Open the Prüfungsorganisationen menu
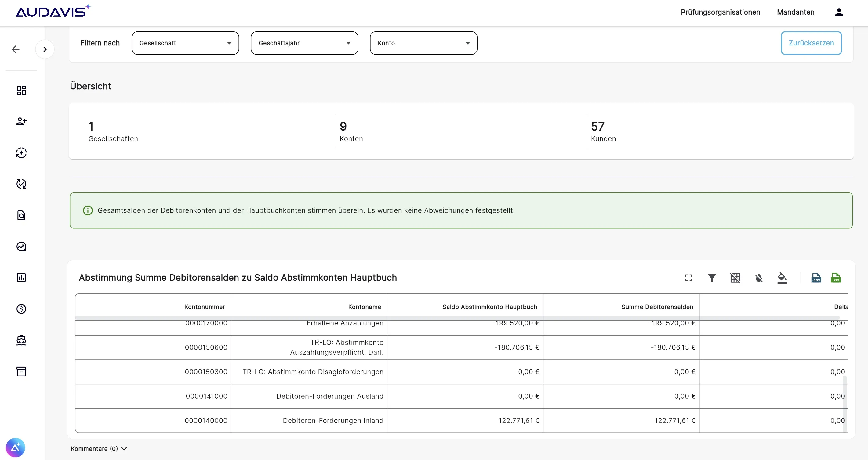Image resolution: width=868 pixels, height=460 pixels. pyautogui.click(x=721, y=12)
